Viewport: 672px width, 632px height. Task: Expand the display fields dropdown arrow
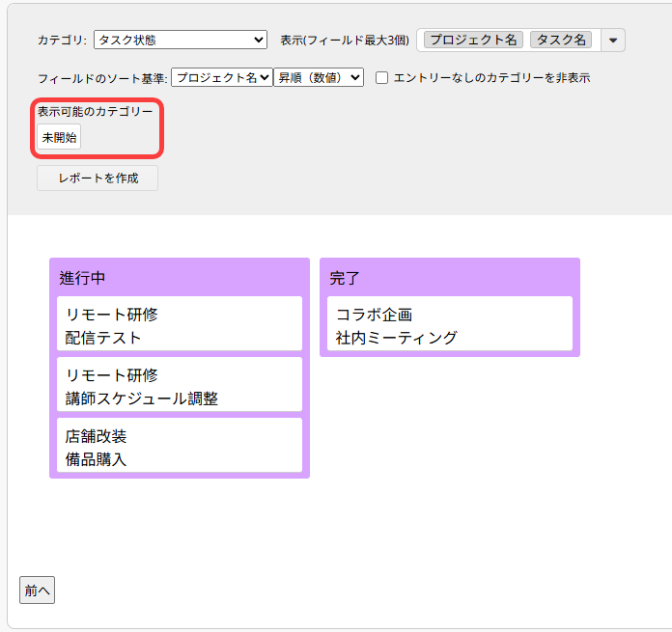tap(613, 41)
